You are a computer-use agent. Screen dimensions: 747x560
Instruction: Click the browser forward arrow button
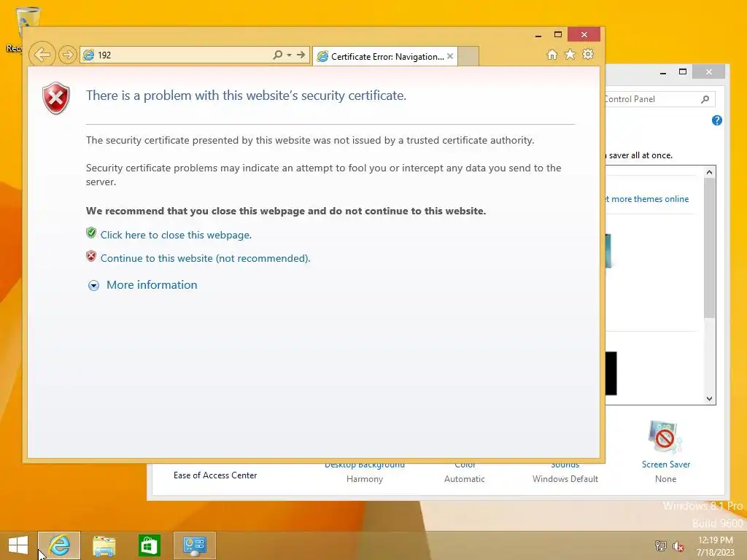(x=68, y=55)
